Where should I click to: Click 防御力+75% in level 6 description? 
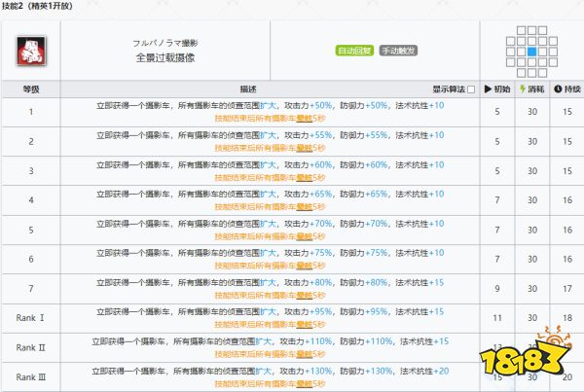point(363,253)
